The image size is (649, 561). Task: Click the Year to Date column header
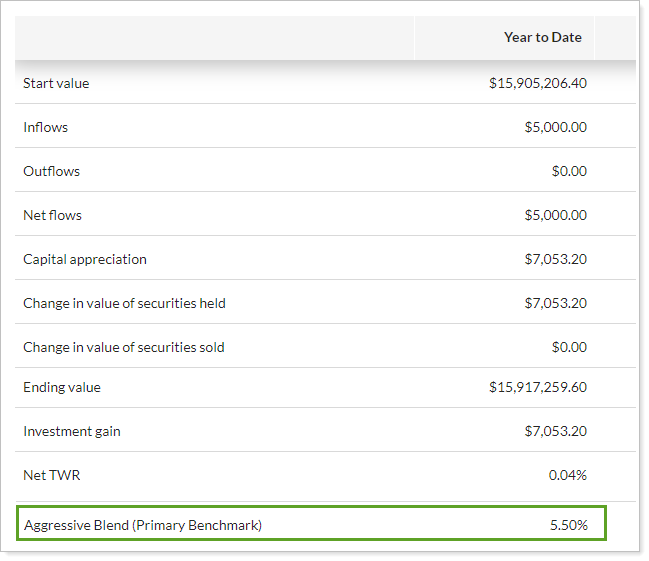point(542,37)
